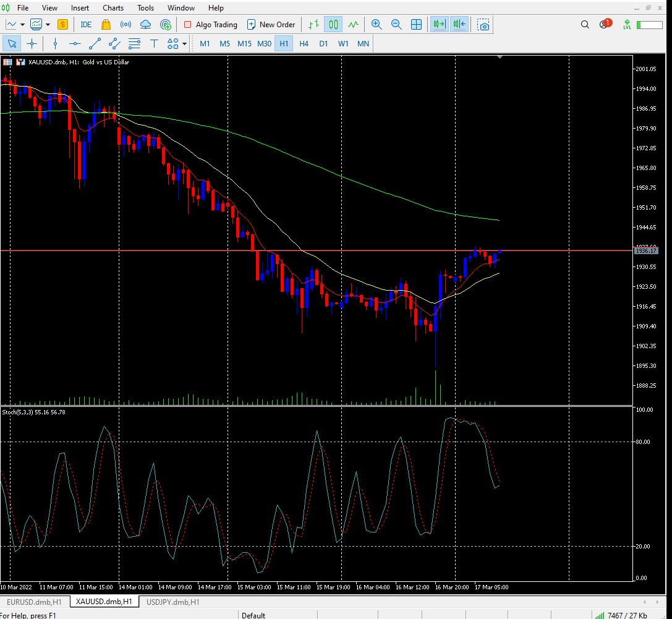The image size is (672, 619).
Task: Draw a vertical line tool
Action: [55, 43]
